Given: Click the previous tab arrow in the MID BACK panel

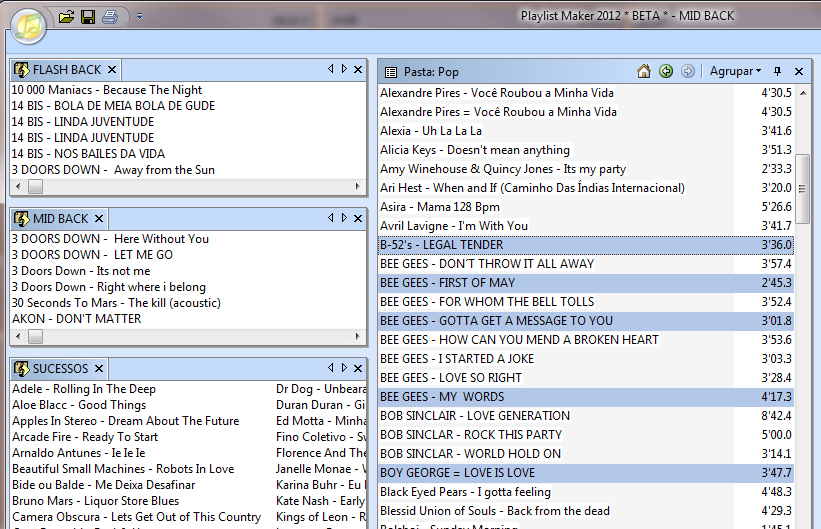Looking at the screenshot, I should point(330,217).
